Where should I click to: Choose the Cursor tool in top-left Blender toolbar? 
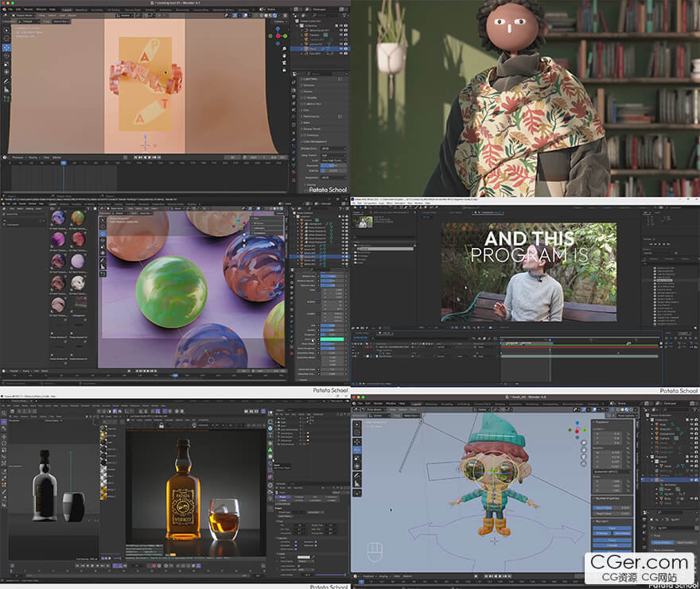click(6, 39)
